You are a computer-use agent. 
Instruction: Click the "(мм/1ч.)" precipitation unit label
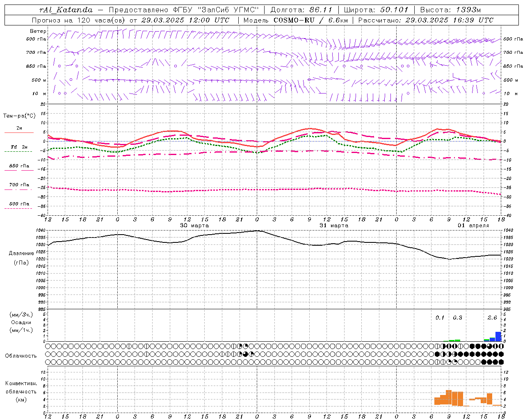pyautogui.click(x=22, y=330)
